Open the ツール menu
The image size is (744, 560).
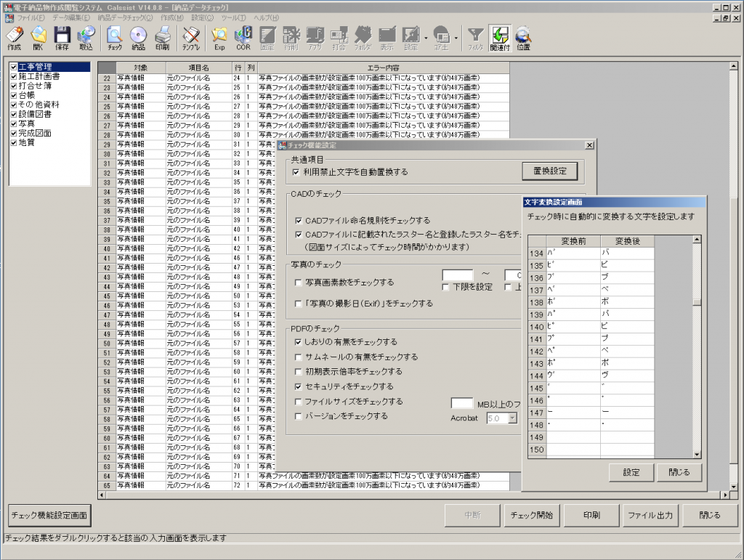coord(232,17)
